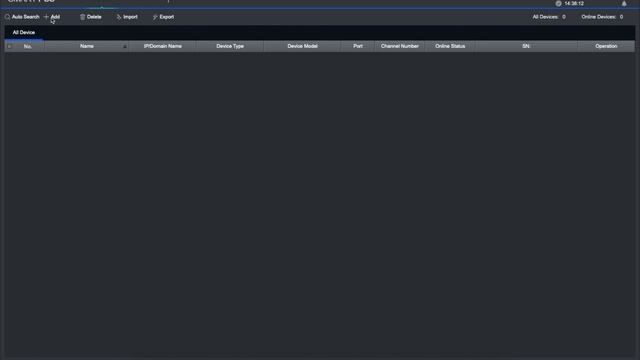
Task: Click the Device Model column header
Action: click(x=302, y=46)
